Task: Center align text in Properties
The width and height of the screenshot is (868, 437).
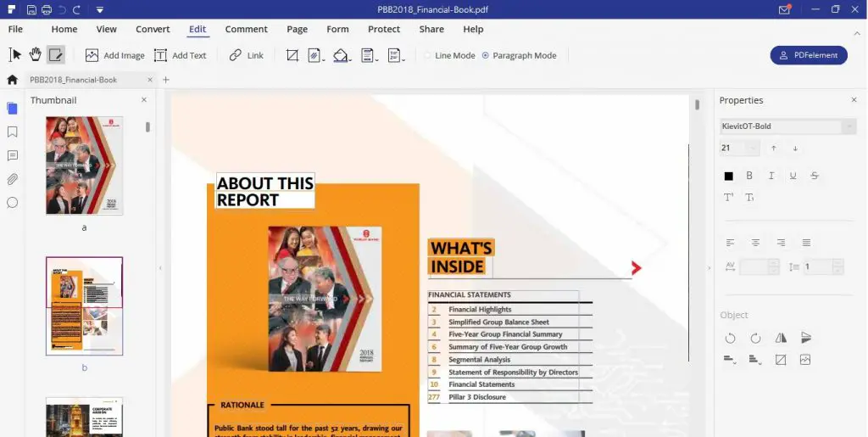Action: click(755, 243)
